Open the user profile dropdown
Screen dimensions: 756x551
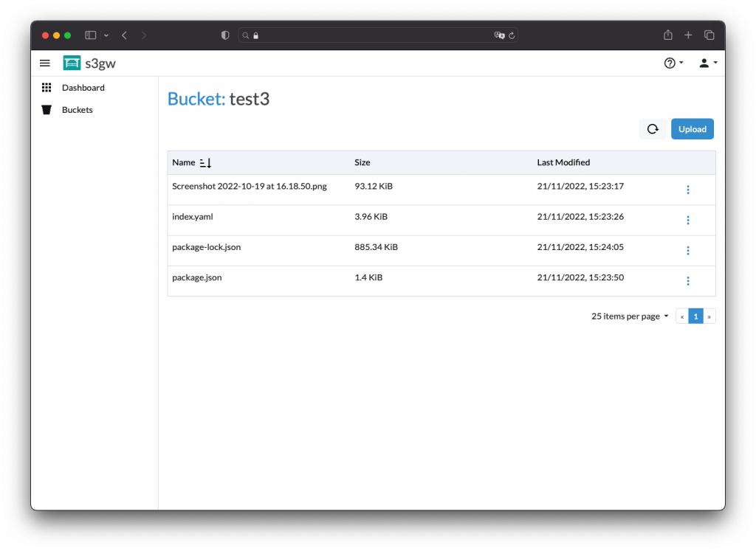(707, 63)
